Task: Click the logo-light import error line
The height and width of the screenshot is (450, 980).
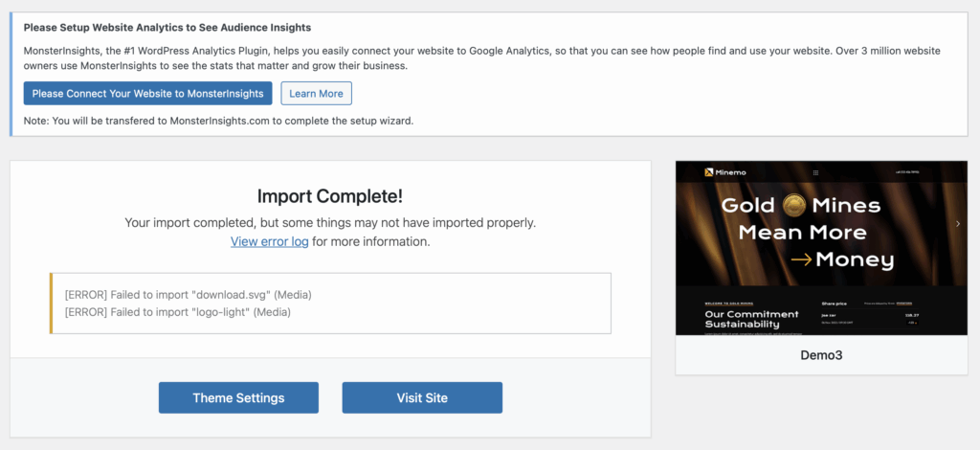Action: click(178, 311)
